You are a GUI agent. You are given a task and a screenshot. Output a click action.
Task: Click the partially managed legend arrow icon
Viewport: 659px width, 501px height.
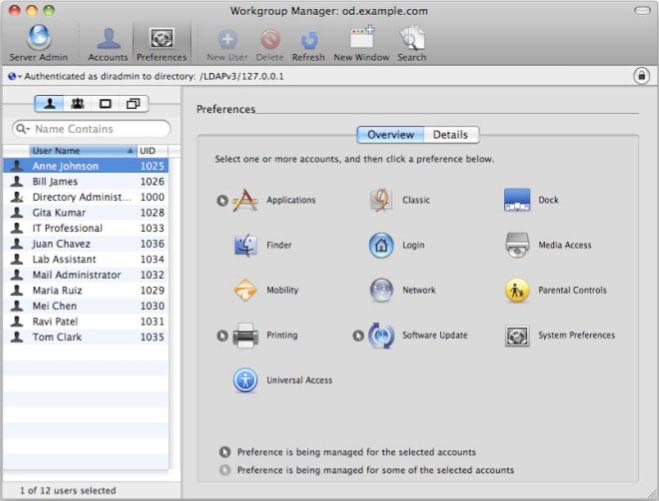point(225,470)
